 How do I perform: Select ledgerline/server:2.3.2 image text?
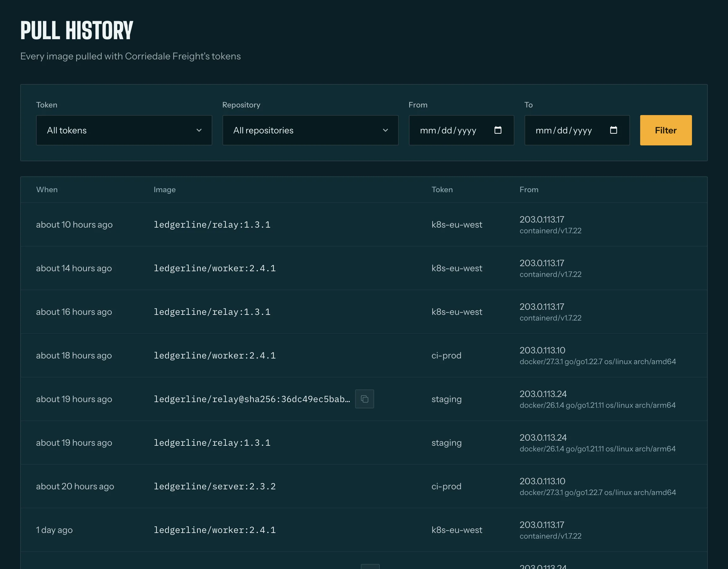coord(215,486)
